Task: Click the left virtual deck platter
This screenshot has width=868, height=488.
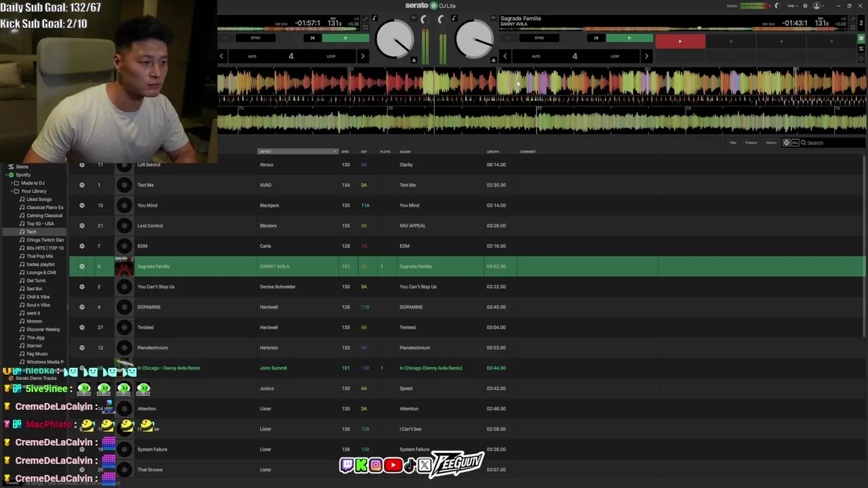Action: pos(395,39)
